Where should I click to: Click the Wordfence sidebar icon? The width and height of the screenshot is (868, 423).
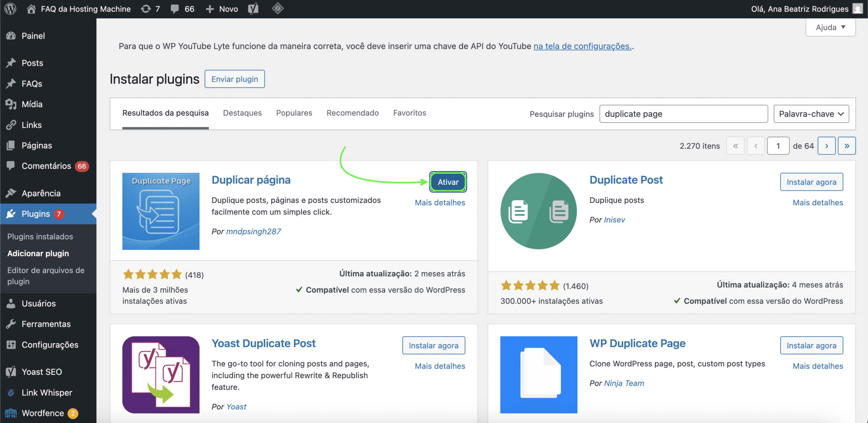point(11,413)
